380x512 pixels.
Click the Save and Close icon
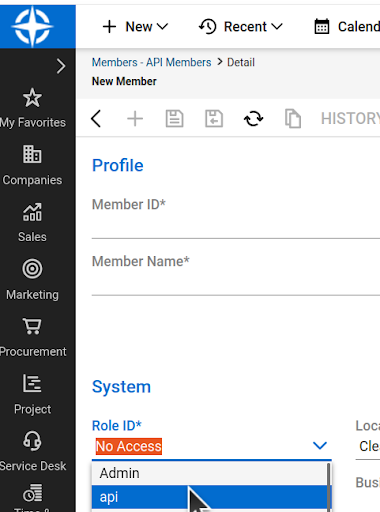214,119
